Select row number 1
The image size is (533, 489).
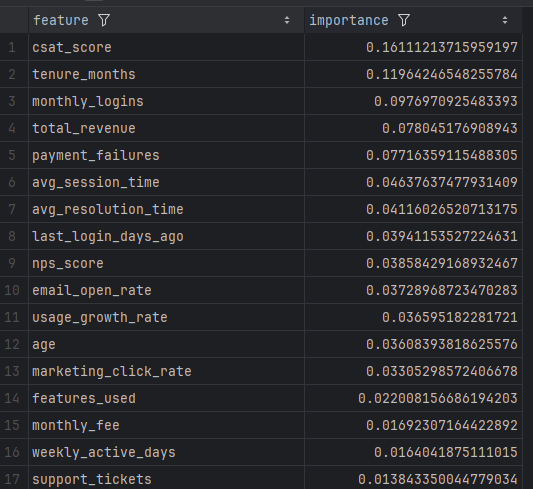coord(12,47)
